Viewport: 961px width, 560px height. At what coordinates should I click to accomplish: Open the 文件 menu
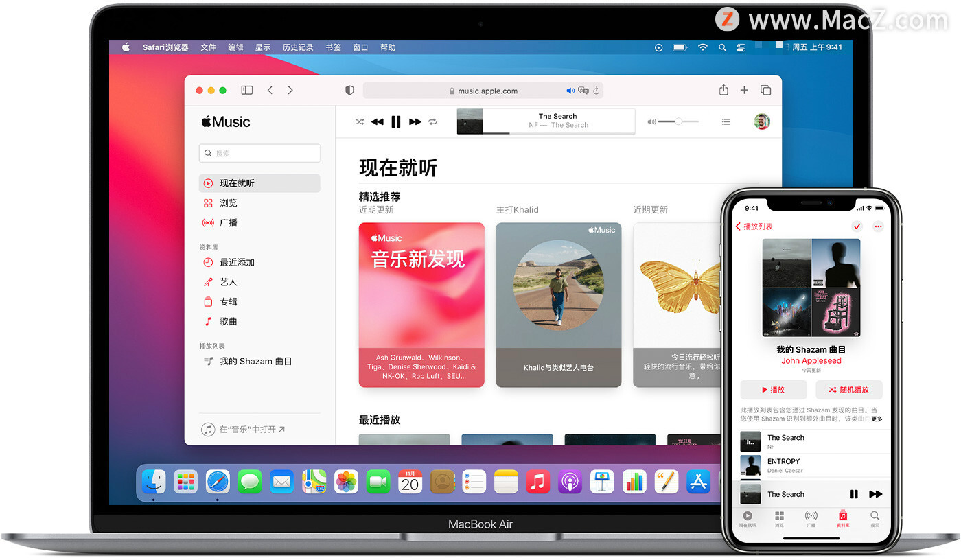click(x=208, y=47)
